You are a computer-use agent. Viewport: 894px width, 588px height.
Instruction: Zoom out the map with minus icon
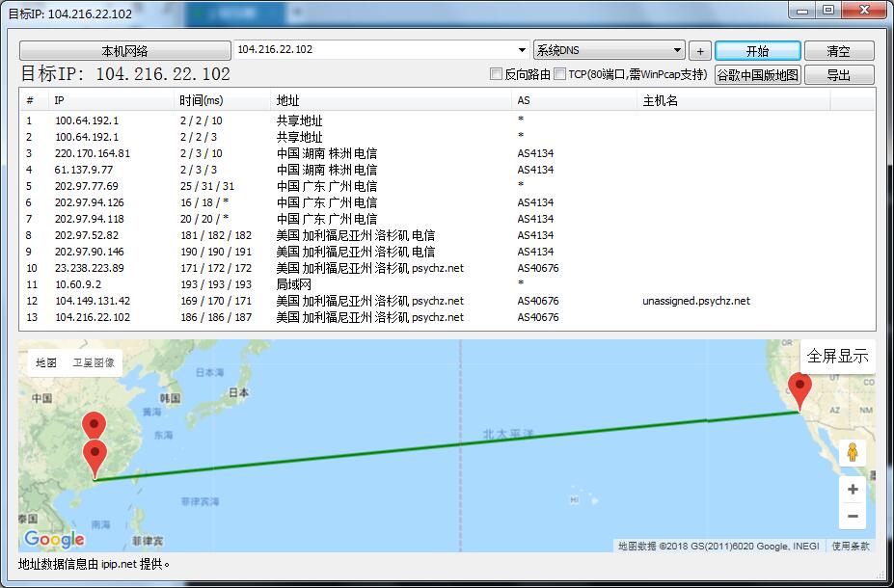coord(852,517)
